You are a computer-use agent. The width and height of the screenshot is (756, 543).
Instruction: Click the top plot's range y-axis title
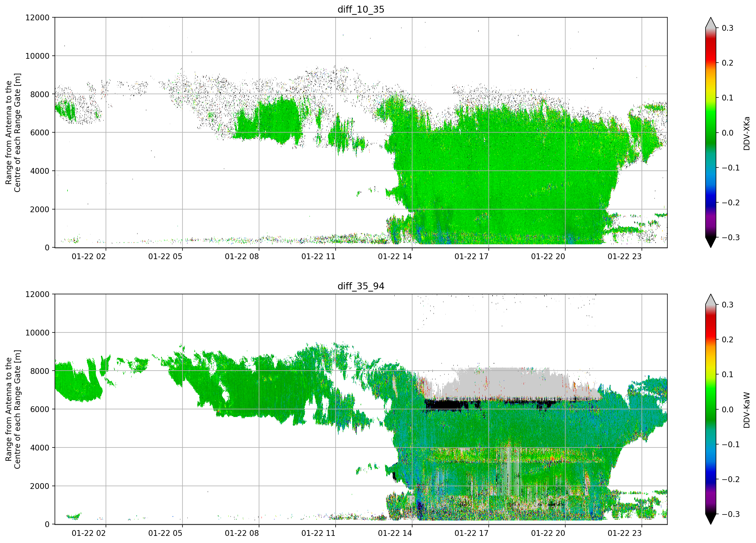13,133
